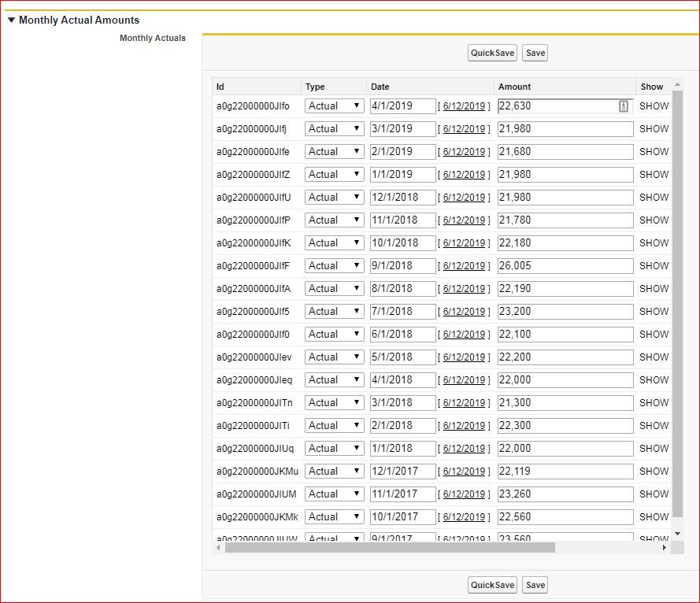Click the vertical scrollbar down arrow
The height and width of the screenshot is (603, 700).
pyautogui.click(x=677, y=534)
